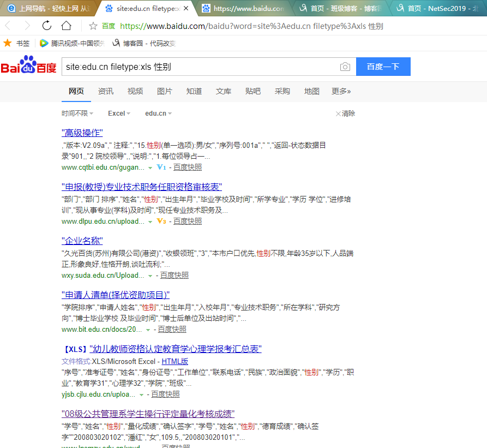
Task: Go to the browser home page icon
Action: pyautogui.click(x=66, y=26)
